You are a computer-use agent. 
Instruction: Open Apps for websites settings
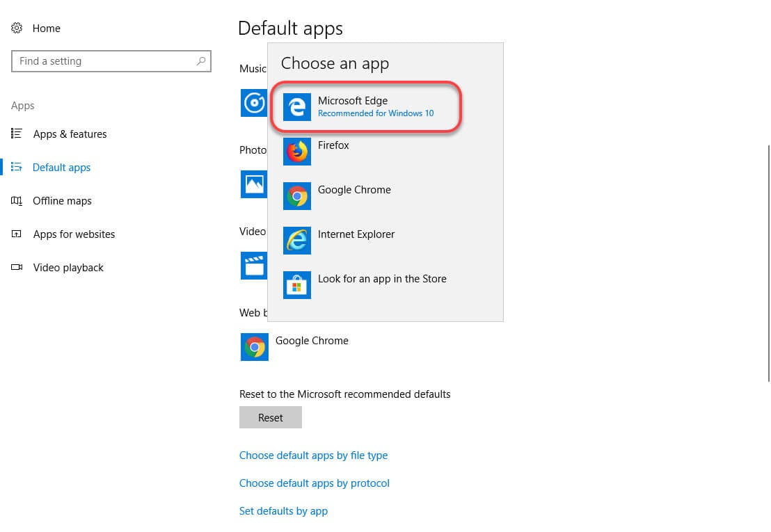pyautogui.click(x=74, y=234)
